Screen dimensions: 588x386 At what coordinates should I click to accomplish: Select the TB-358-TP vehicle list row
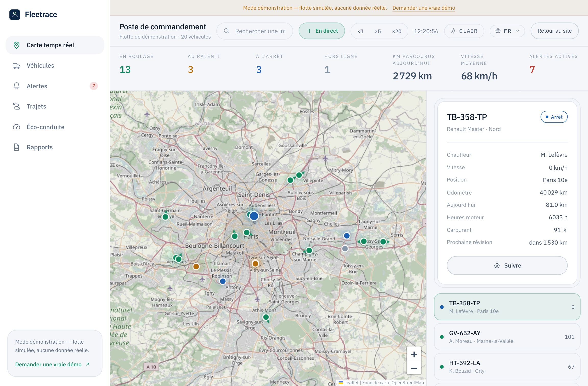point(507,307)
